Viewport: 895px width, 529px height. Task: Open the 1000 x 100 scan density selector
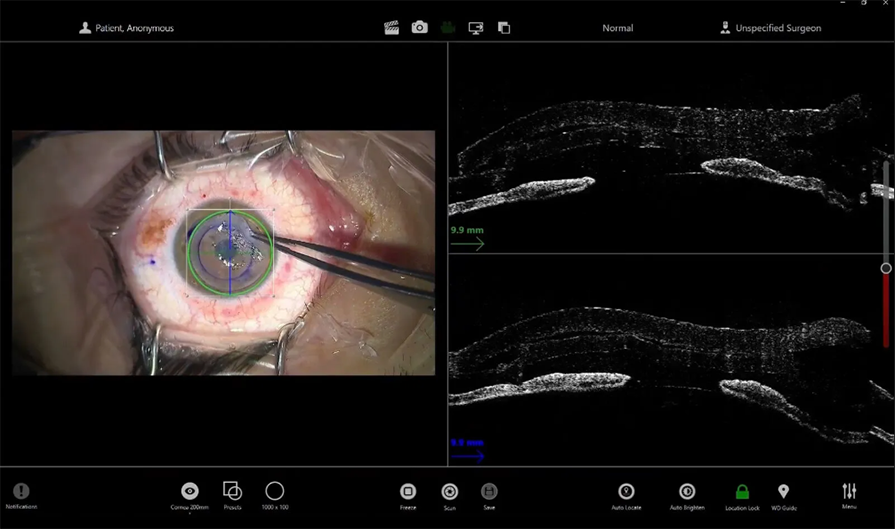point(275,492)
